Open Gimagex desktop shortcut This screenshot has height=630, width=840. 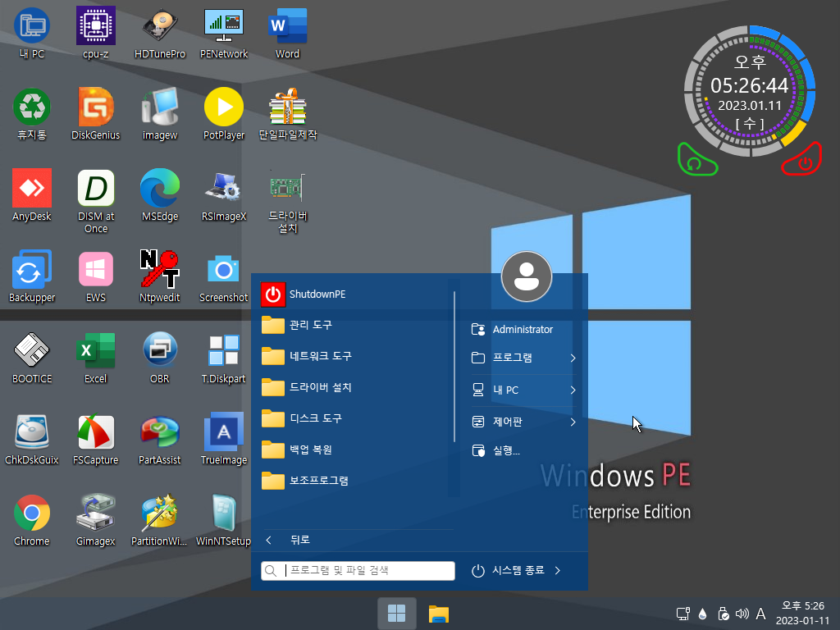coord(95,520)
